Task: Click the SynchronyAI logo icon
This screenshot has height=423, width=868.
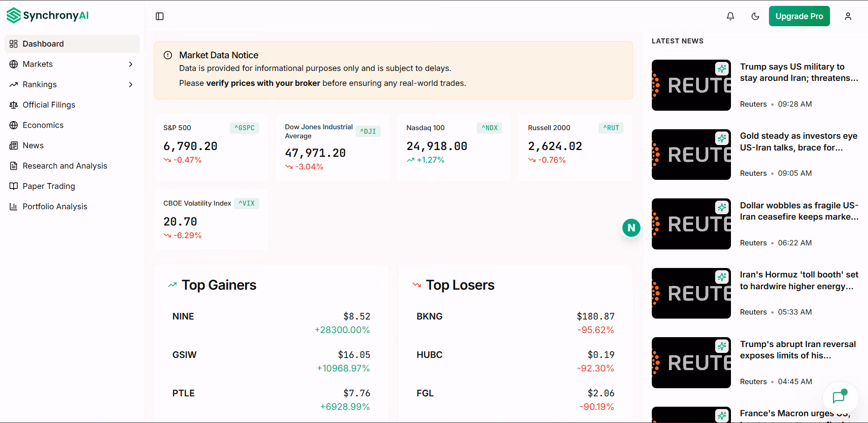Action: pos(14,15)
